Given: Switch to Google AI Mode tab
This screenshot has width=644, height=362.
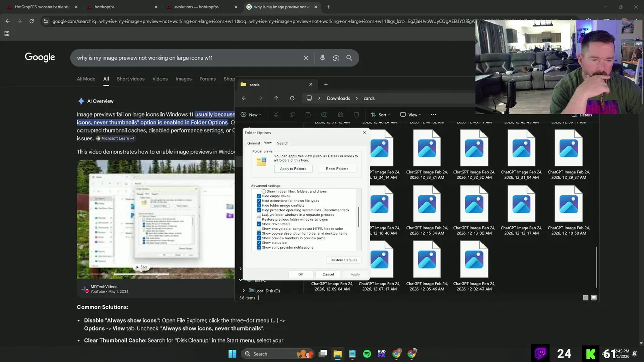Looking at the screenshot, I should 86,79.
